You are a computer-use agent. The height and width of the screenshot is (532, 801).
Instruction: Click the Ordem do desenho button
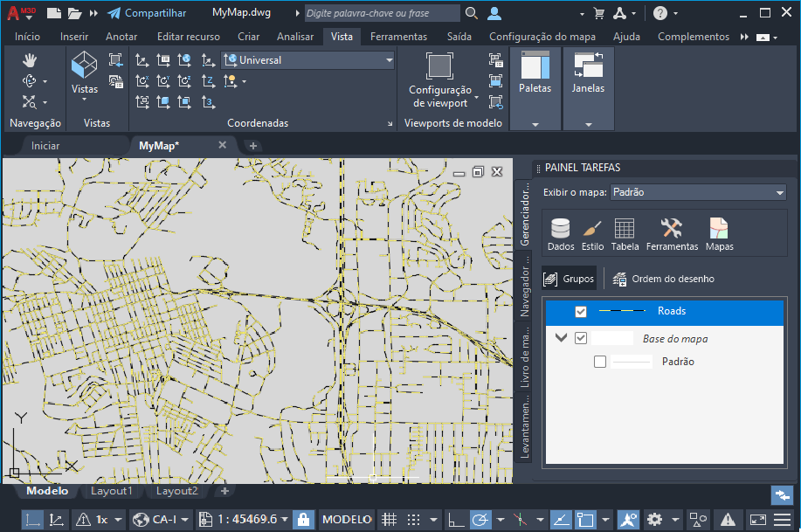pos(664,279)
